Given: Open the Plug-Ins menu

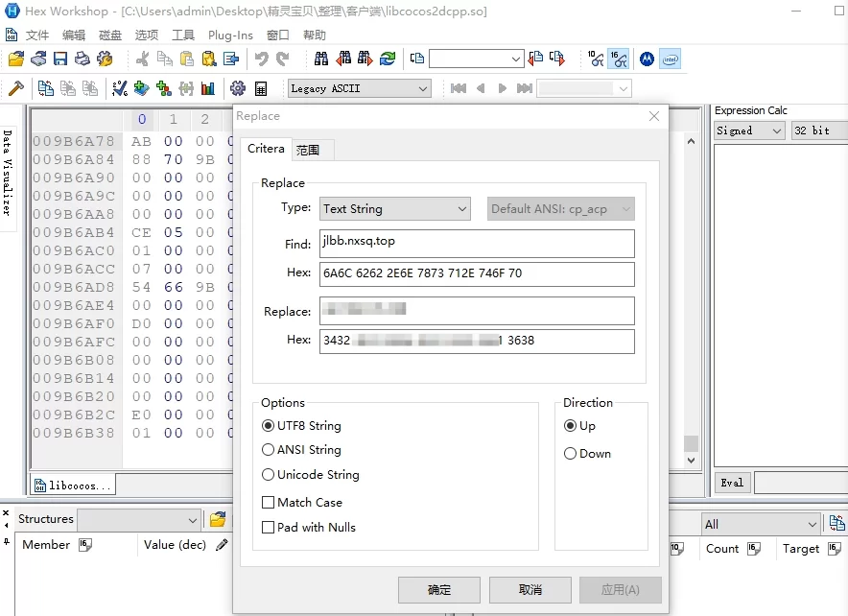Looking at the screenshot, I should point(230,36).
